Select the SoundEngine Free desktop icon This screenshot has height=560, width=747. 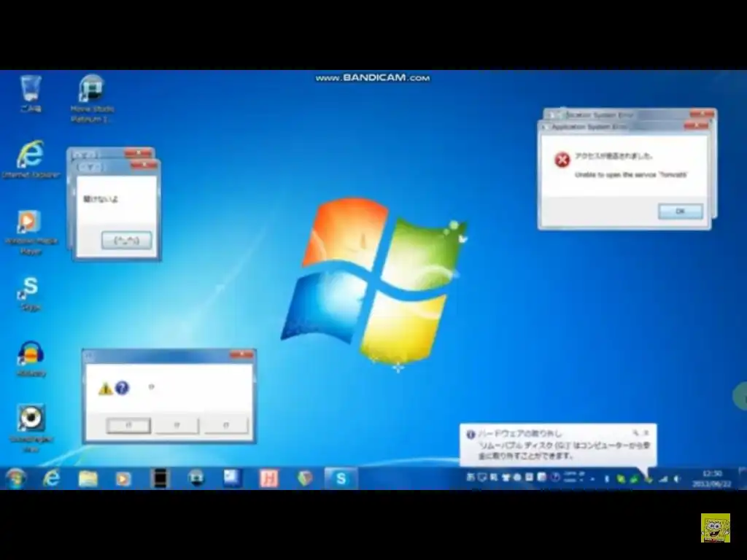tap(31, 427)
